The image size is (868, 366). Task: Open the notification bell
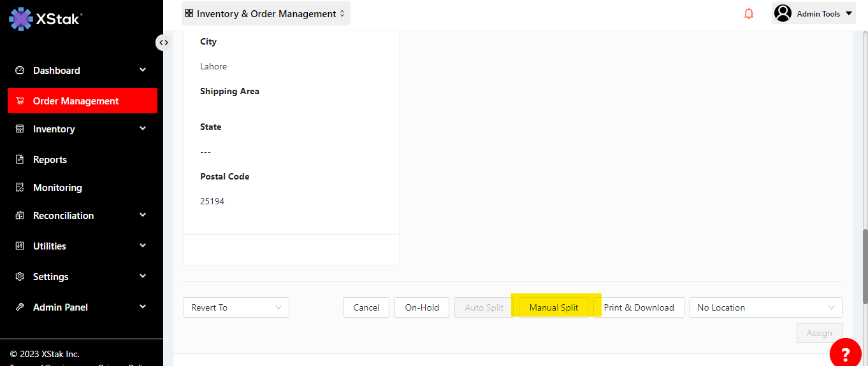(x=749, y=13)
